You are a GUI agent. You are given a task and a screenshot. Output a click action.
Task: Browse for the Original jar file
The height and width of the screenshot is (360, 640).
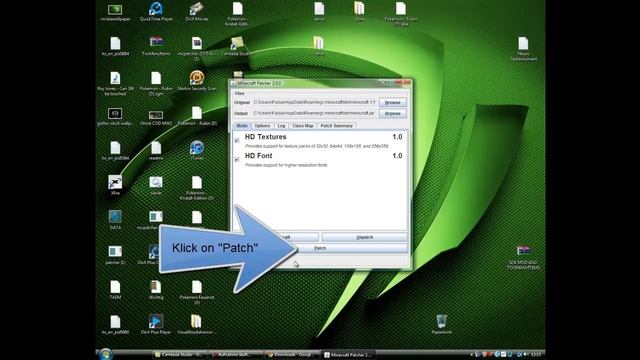click(x=392, y=102)
